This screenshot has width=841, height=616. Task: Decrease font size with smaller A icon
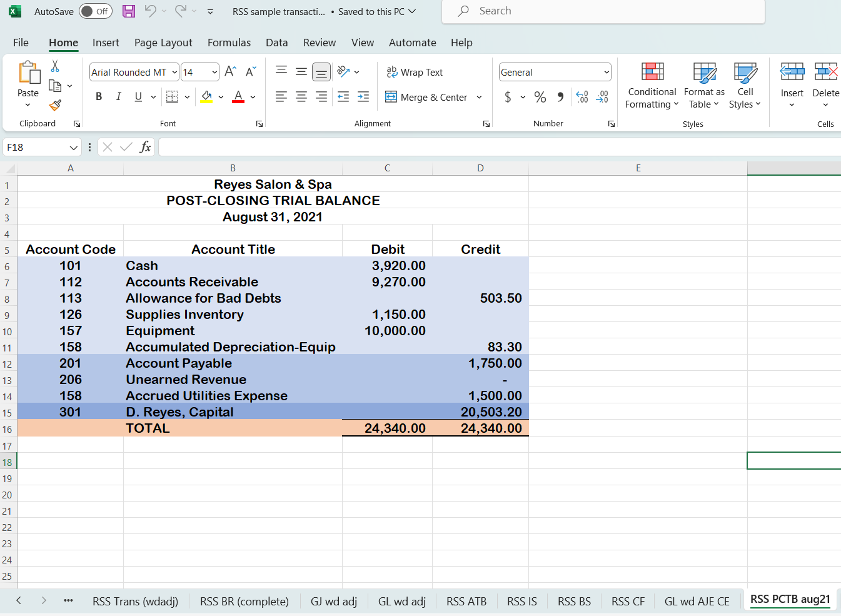pyautogui.click(x=251, y=72)
